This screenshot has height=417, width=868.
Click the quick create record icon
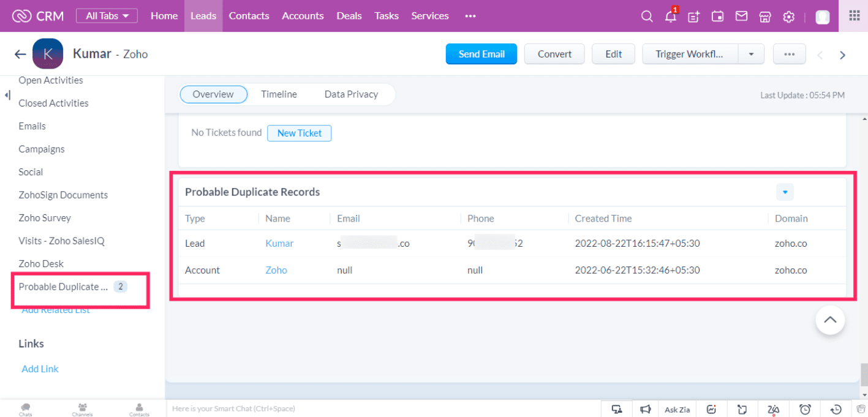pyautogui.click(x=694, y=17)
